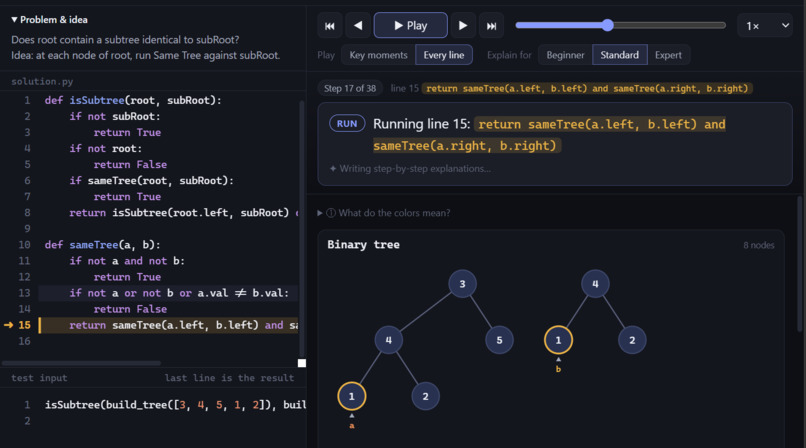Click the Play button
This screenshot has width=806, height=448.
(x=411, y=26)
